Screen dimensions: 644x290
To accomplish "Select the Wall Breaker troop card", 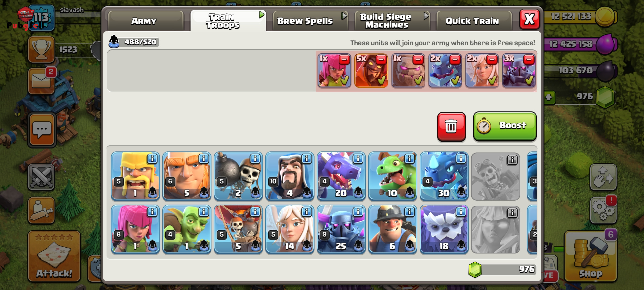I will [x=238, y=176].
